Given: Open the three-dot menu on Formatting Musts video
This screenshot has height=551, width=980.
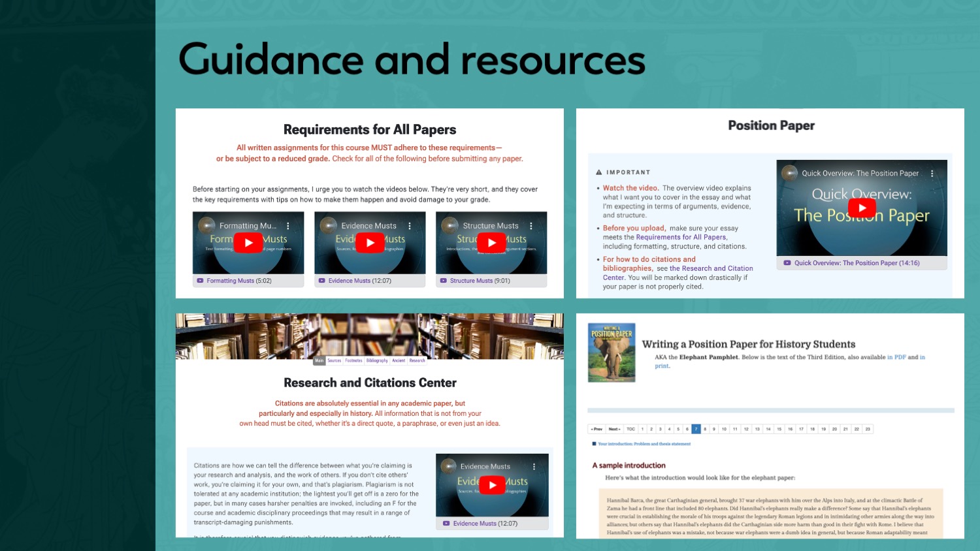Looking at the screenshot, I should pos(288,225).
